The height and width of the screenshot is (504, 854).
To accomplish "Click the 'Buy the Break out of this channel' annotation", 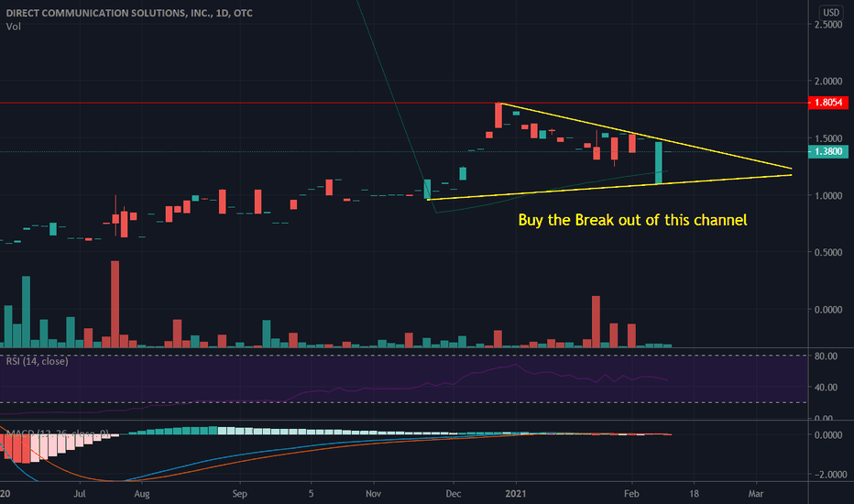I will [x=632, y=220].
